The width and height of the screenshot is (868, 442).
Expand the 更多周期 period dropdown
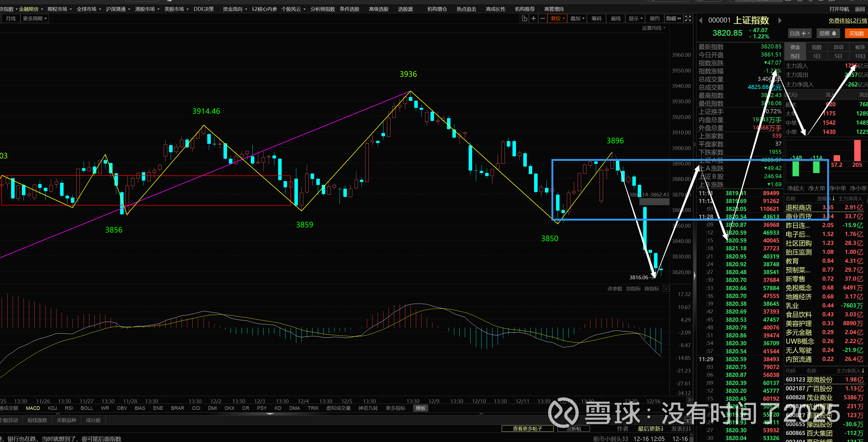click(35, 18)
